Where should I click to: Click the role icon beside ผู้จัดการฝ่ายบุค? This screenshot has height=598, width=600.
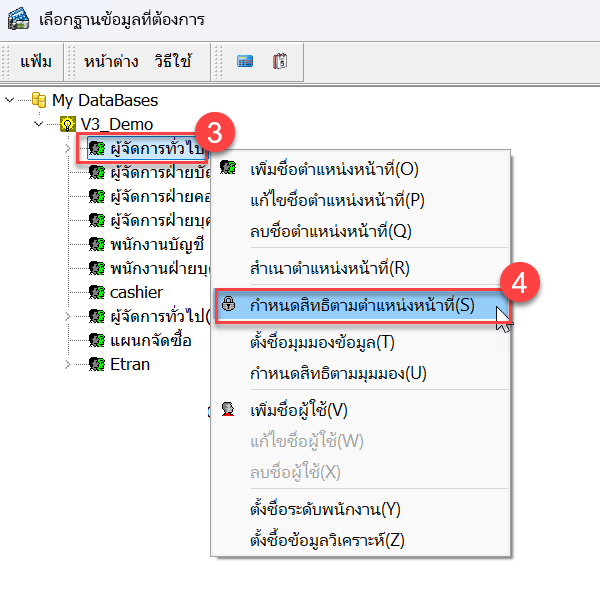coord(97,220)
